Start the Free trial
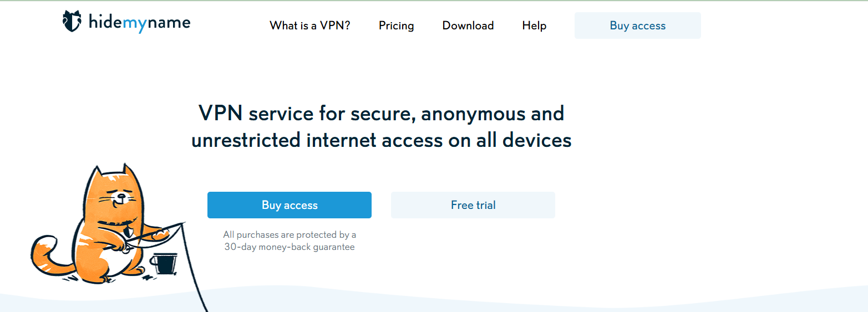Screen dimensions: 868x312 pyautogui.click(x=473, y=205)
